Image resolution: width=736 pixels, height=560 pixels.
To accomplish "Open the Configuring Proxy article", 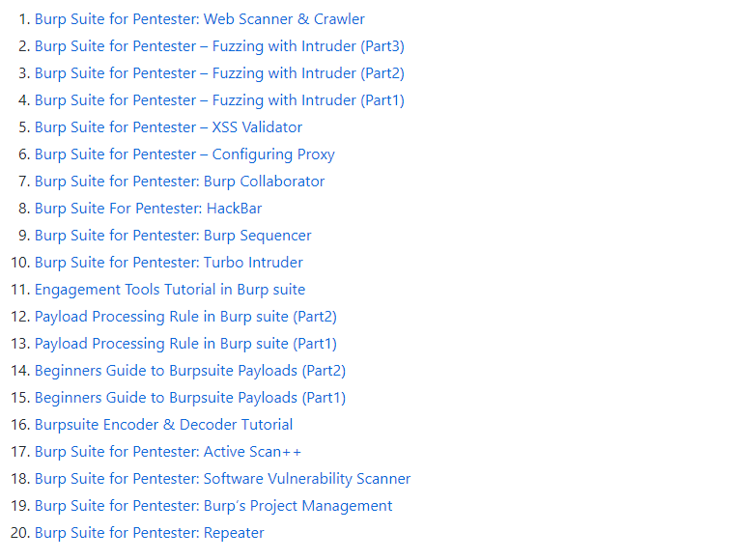I will 184,154.
